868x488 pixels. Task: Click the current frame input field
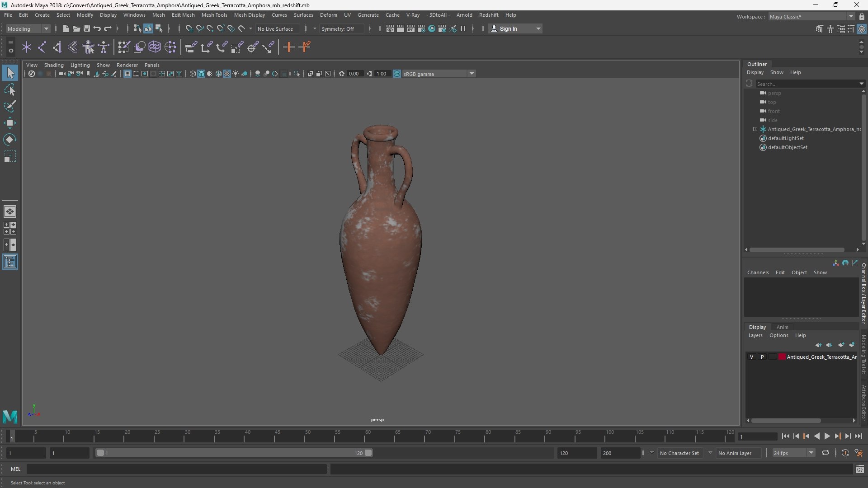coord(757,436)
